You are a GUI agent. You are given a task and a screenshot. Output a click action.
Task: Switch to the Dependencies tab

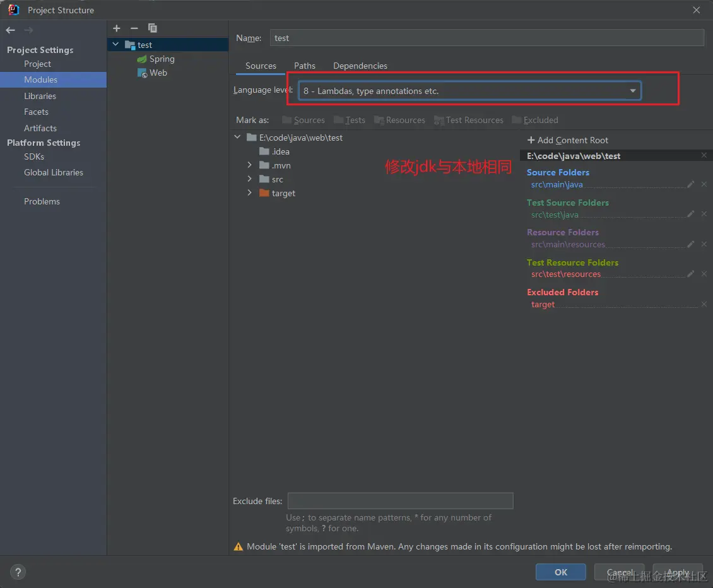tap(360, 66)
